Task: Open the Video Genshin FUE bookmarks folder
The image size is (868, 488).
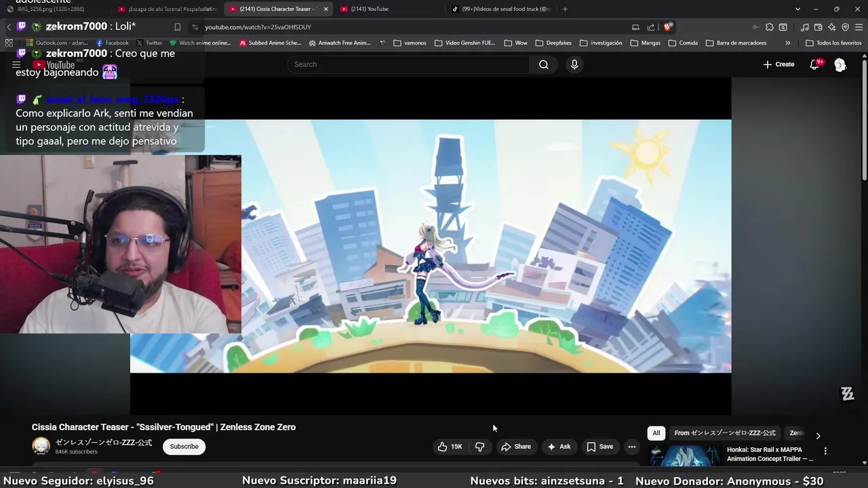Action: [465, 43]
